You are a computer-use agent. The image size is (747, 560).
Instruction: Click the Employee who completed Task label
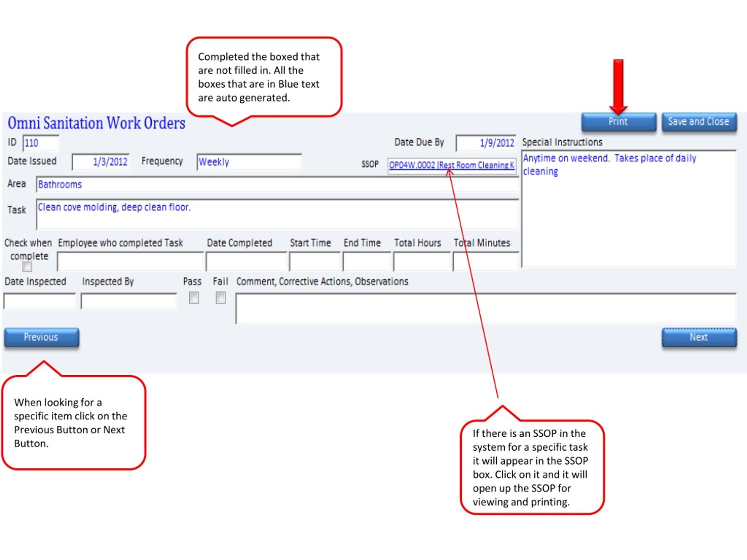(x=120, y=243)
